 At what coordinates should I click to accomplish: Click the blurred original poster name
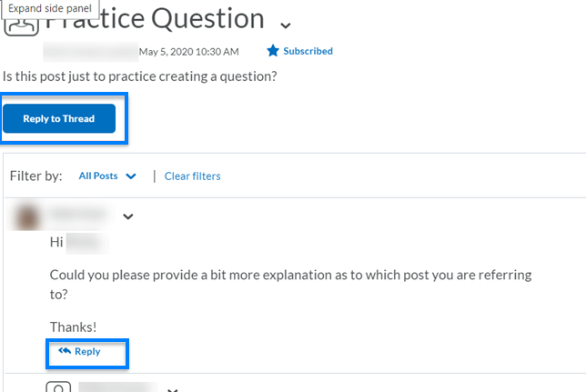coord(91,51)
